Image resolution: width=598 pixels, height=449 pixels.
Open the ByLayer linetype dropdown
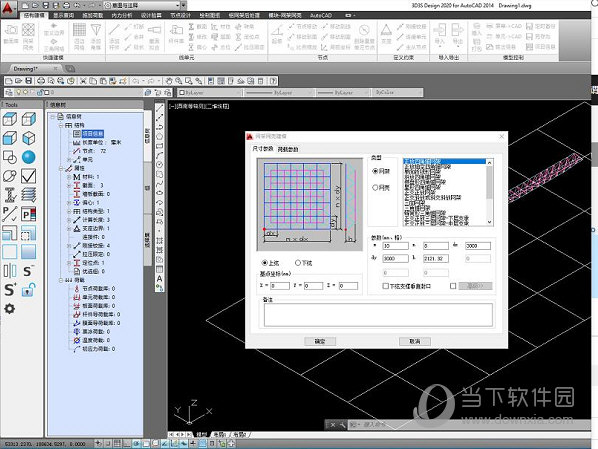pyautogui.click(x=280, y=92)
